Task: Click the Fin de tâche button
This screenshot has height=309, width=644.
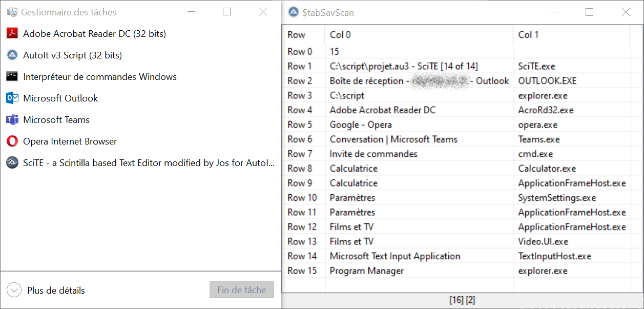Action: tap(242, 290)
